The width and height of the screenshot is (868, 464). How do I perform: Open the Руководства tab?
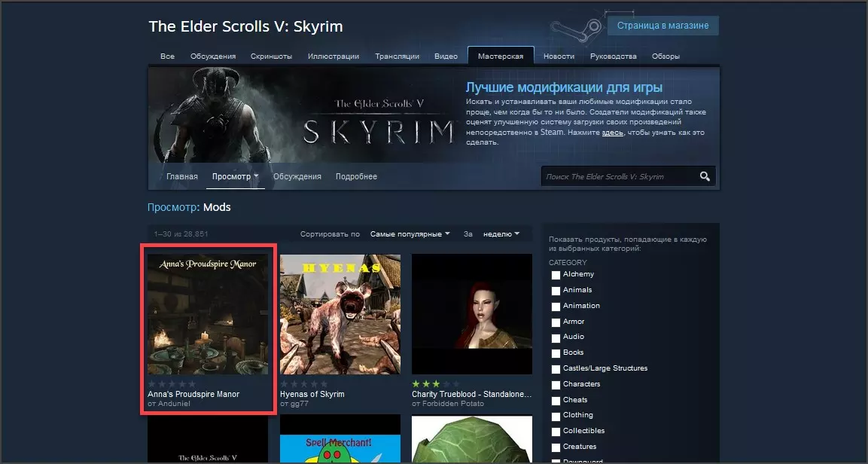(x=613, y=56)
